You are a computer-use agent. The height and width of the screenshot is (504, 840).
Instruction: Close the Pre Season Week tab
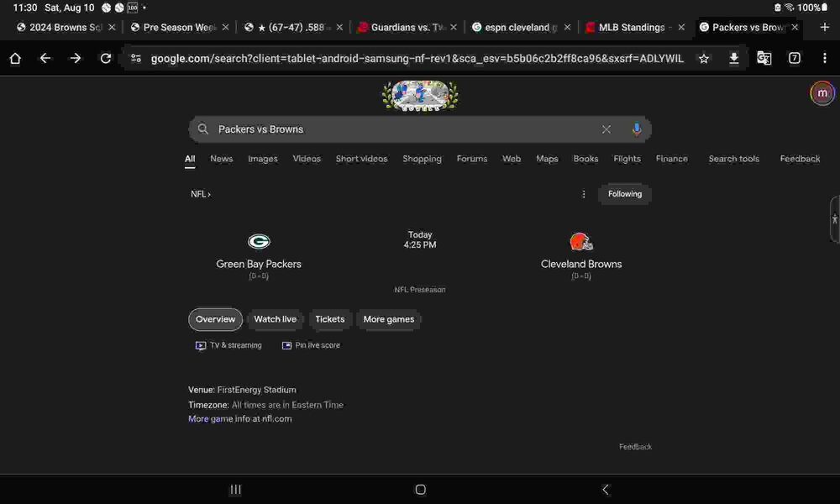(x=225, y=28)
